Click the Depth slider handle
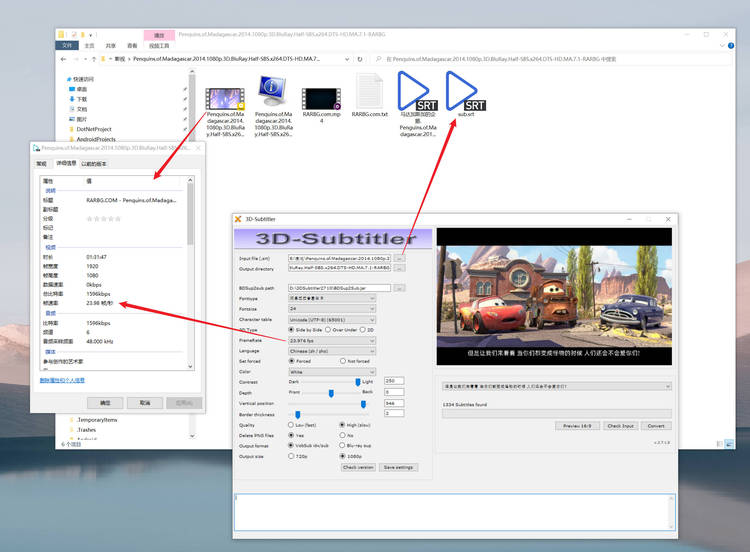This screenshot has width=750, height=552. (331, 393)
